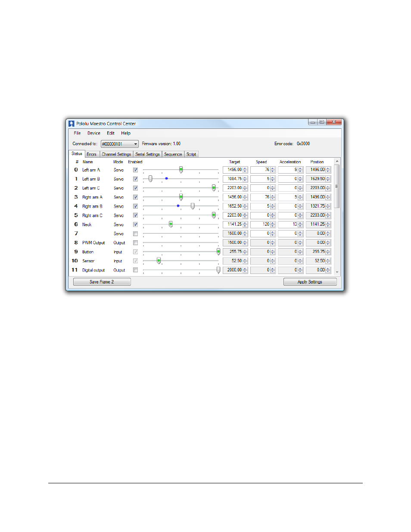This screenshot has width=411, height=532.
Task: Click Target stepper arrows for channel 7
Action: [x=245, y=233]
